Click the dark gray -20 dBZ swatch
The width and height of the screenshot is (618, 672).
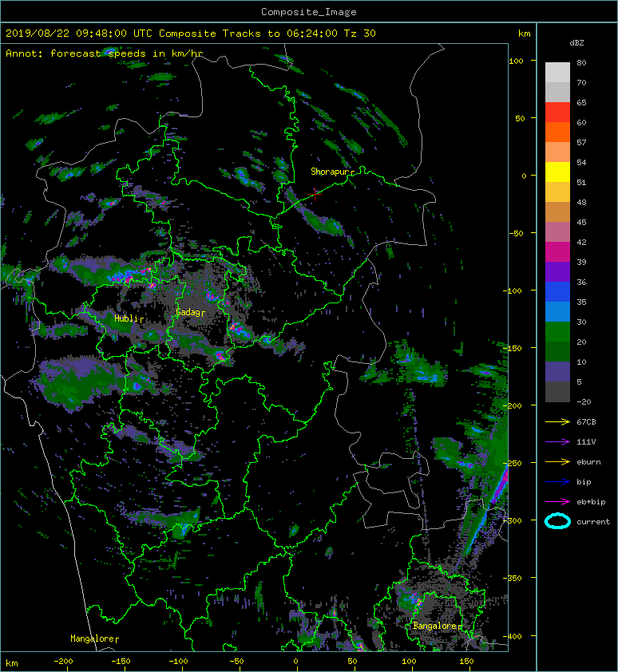[x=557, y=391]
